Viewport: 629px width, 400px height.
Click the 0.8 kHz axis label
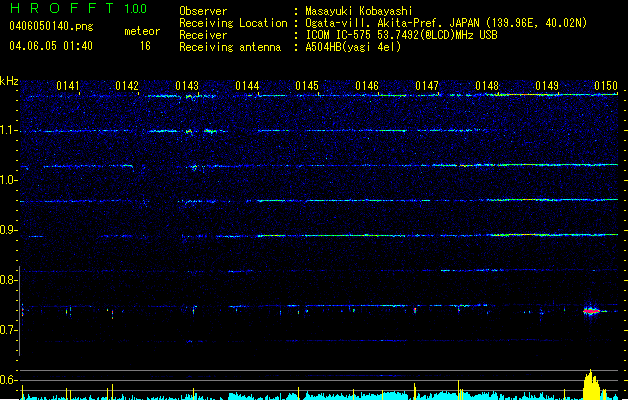tap(9, 280)
